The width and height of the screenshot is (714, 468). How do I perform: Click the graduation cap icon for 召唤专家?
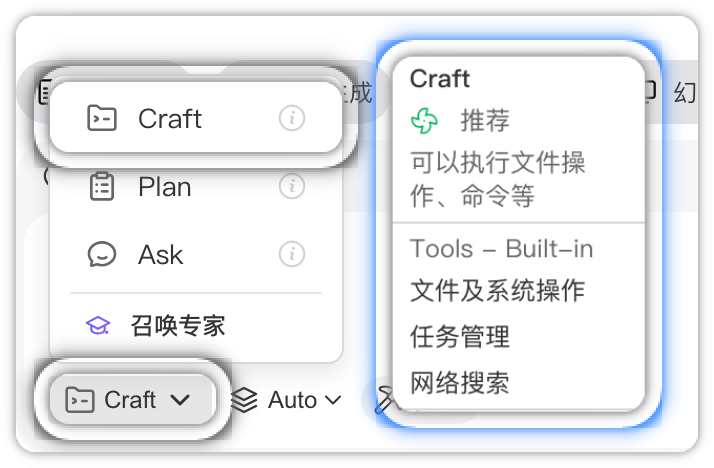[98, 325]
